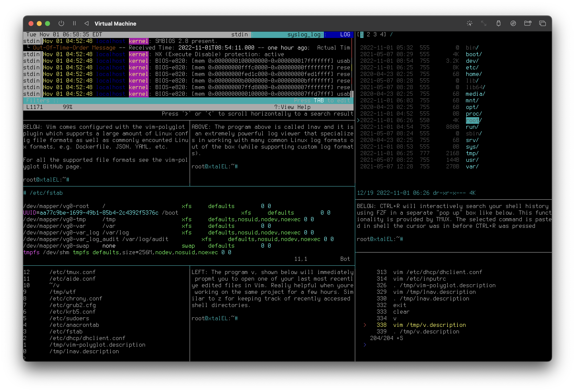
Task: Click the resize arrows icon in toolbar
Action: 484,24
